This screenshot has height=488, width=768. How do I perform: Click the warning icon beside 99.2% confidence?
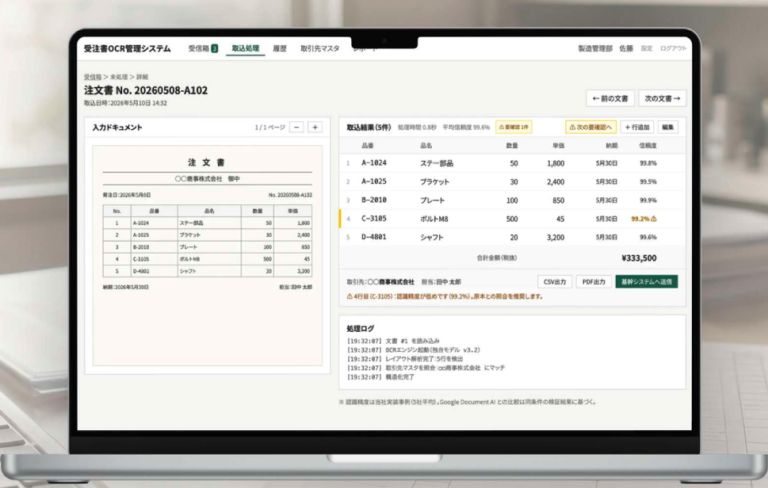pos(654,219)
